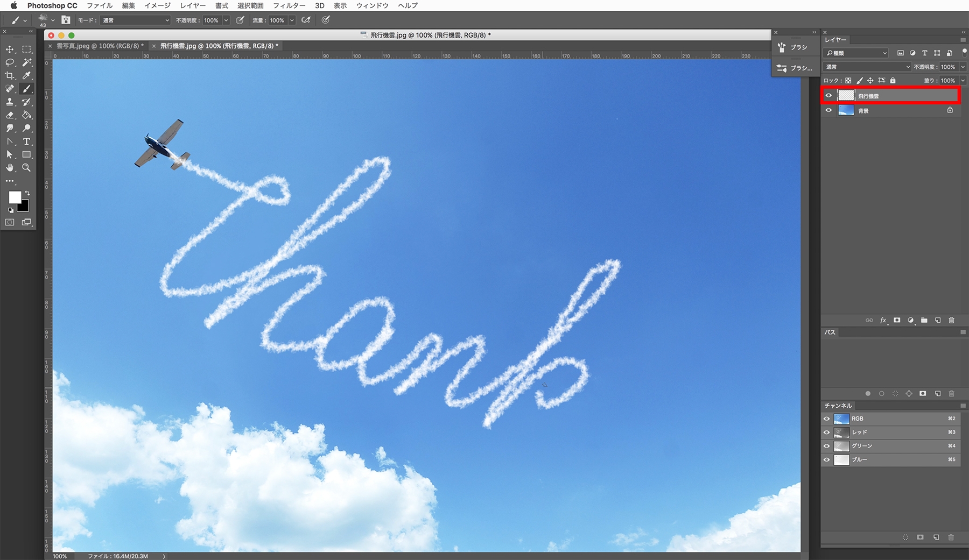Select the Hand tool
The height and width of the screenshot is (560, 969).
click(10, 168)
